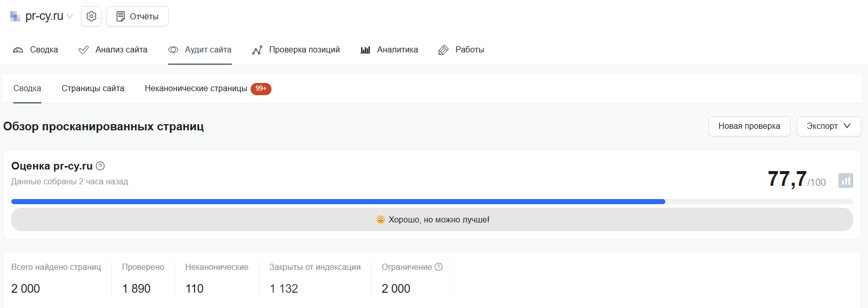Select the Сводка sub-tab
The width and height of the screenshot is (868, 308).
tap(26, 88)
